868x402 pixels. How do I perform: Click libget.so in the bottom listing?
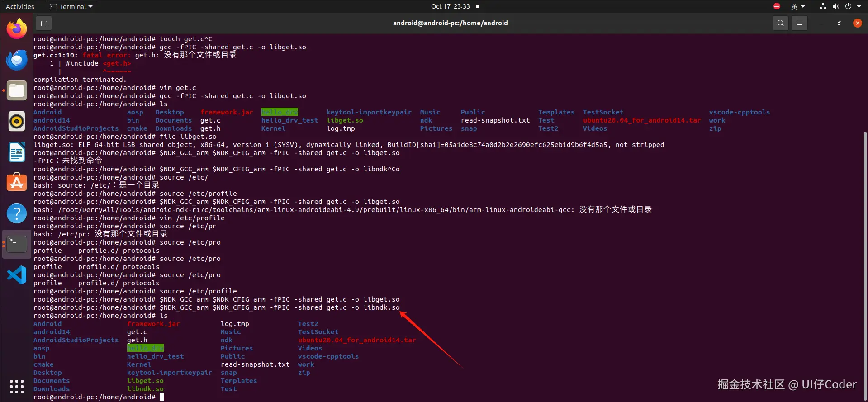(x=145, y=381)
